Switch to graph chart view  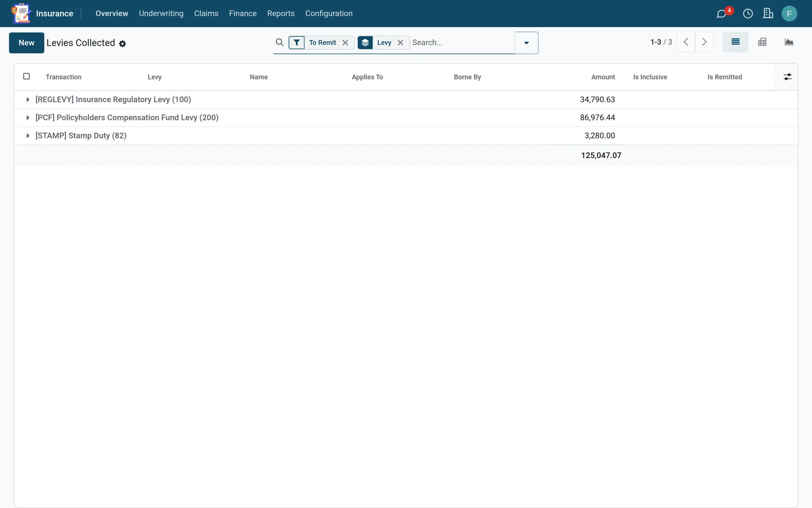coord(789,42)
